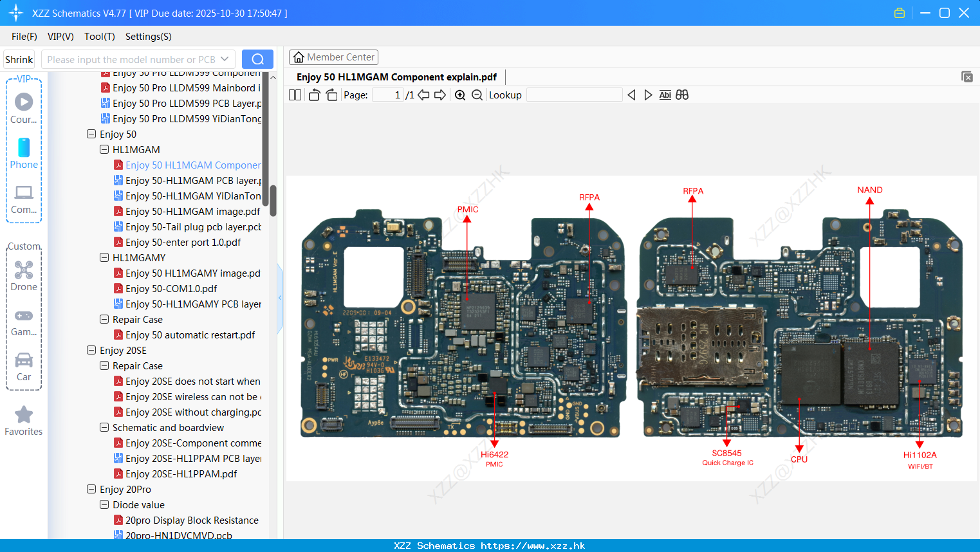Open Enjoy 50-enter port 1.0.pdf
Image resolution: width=980 pixels, height=552 pixels.
tap(178, 242)
